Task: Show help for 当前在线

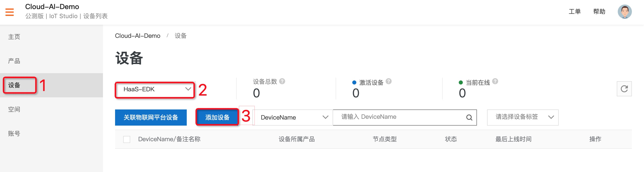Action: tap(495, 81)
